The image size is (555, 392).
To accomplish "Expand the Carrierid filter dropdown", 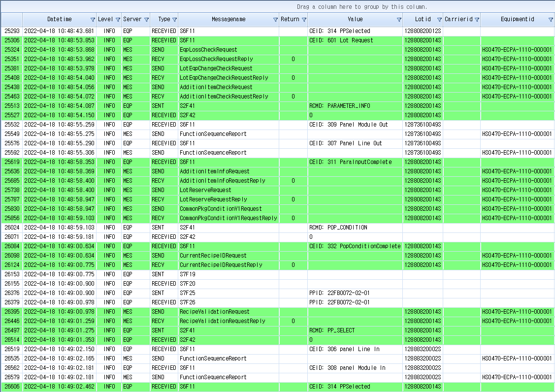I will (476, 20).
